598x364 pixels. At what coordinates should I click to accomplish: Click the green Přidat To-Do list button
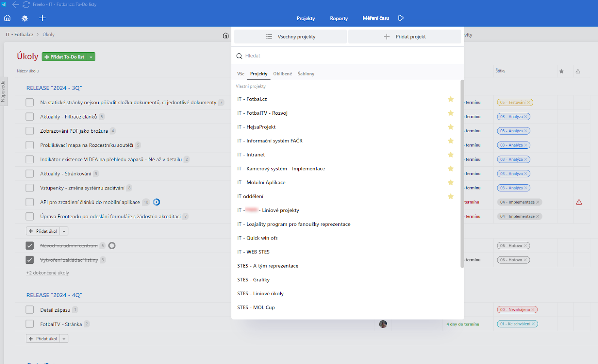click(x=64, y=57)
